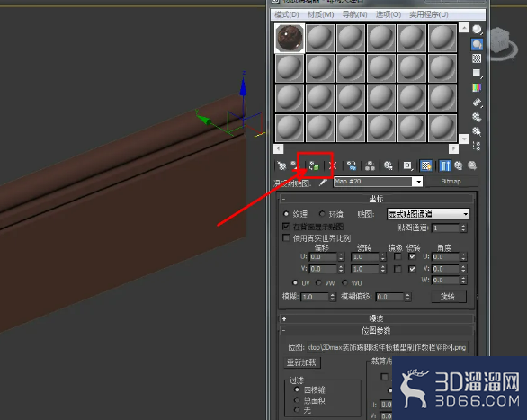Click the 模糊偏移 value field

point(390,297)
